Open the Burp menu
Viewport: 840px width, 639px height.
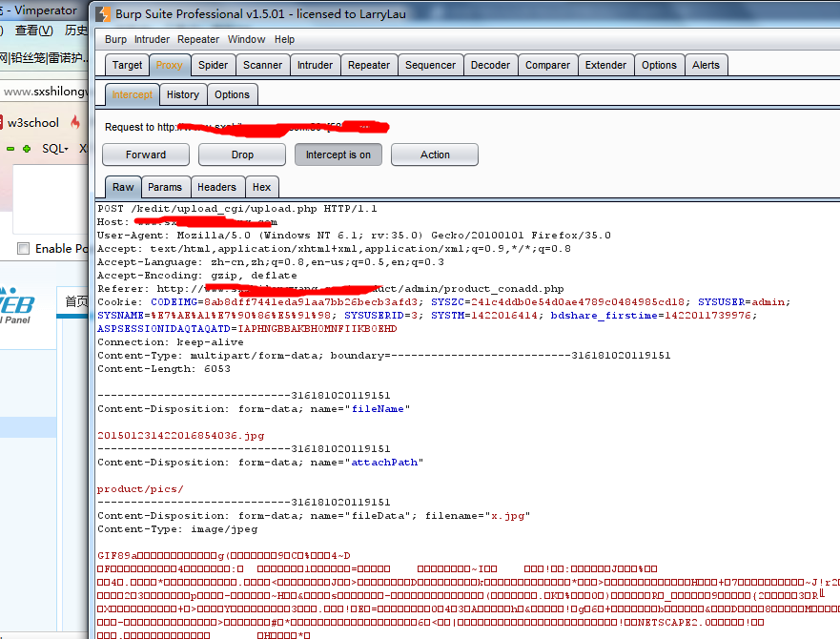point(115,39)
